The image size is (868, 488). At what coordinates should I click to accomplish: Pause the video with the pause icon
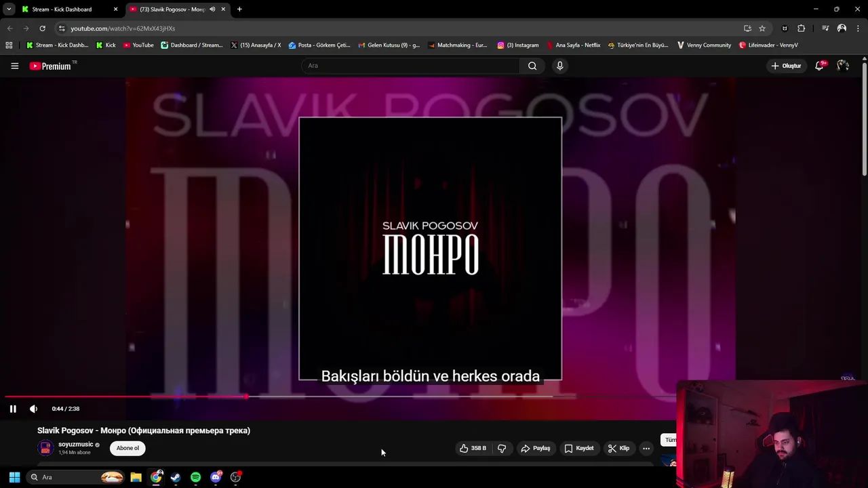click(13, 409)
